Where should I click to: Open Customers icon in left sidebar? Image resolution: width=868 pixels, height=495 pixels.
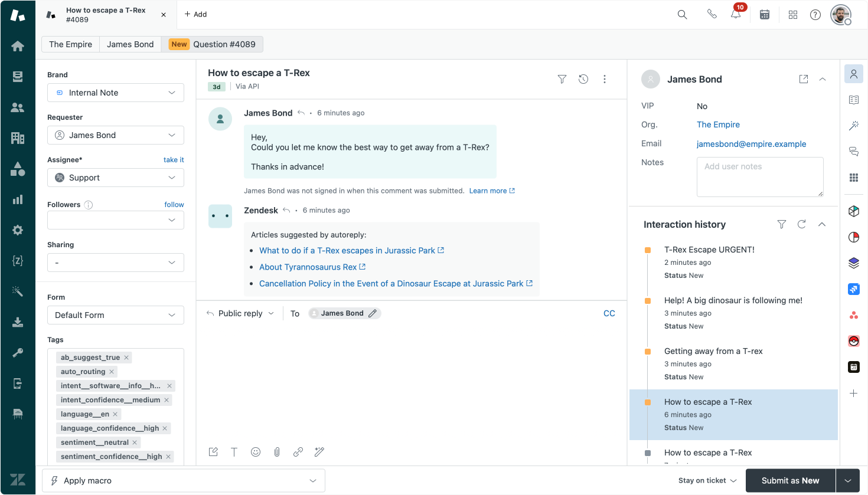pyautogui.click(x=18, y=107)
